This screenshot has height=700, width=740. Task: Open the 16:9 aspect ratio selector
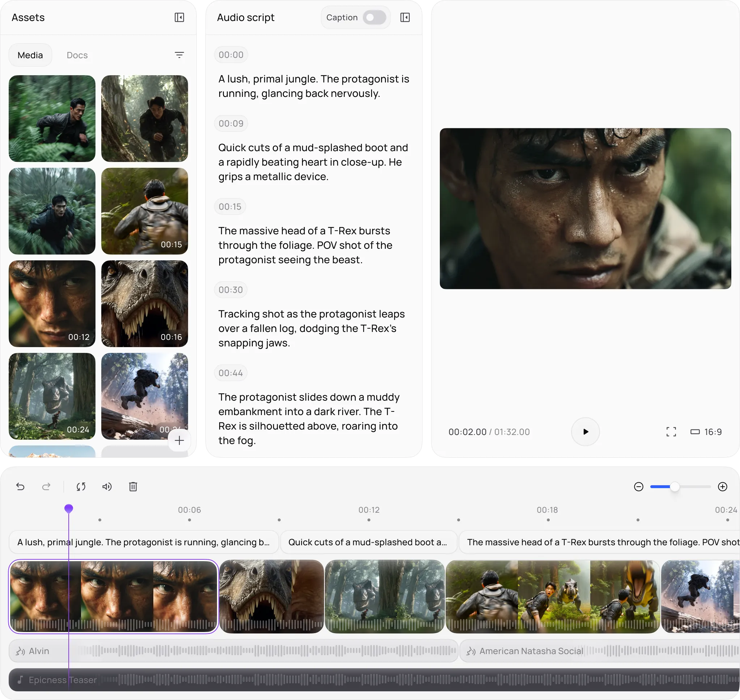706,432
